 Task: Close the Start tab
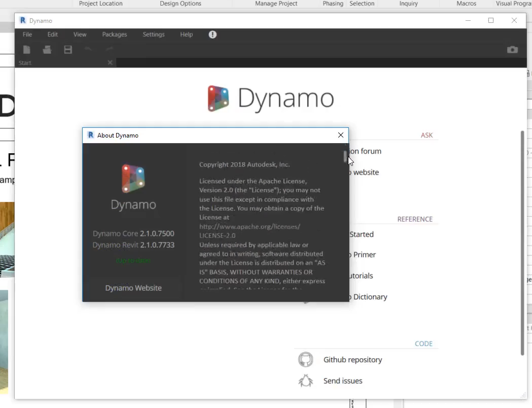(x=110, y=62)
